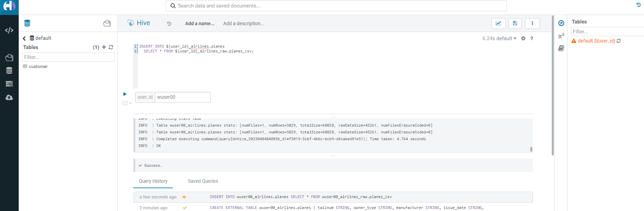644x211 pixels.
Task: Click the Hue logo icon
Action: click(9, 6)
